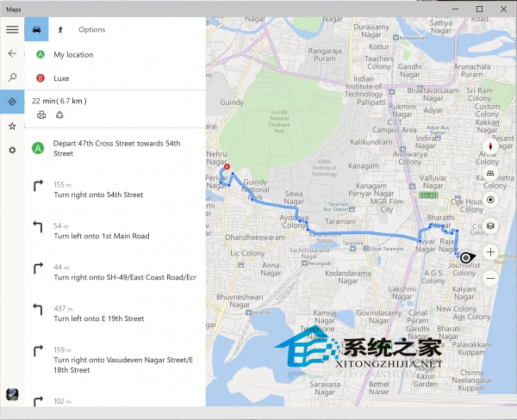The image size is (517, 420).
Task: Switch to walking directions tab
Action: click(61, 29)
